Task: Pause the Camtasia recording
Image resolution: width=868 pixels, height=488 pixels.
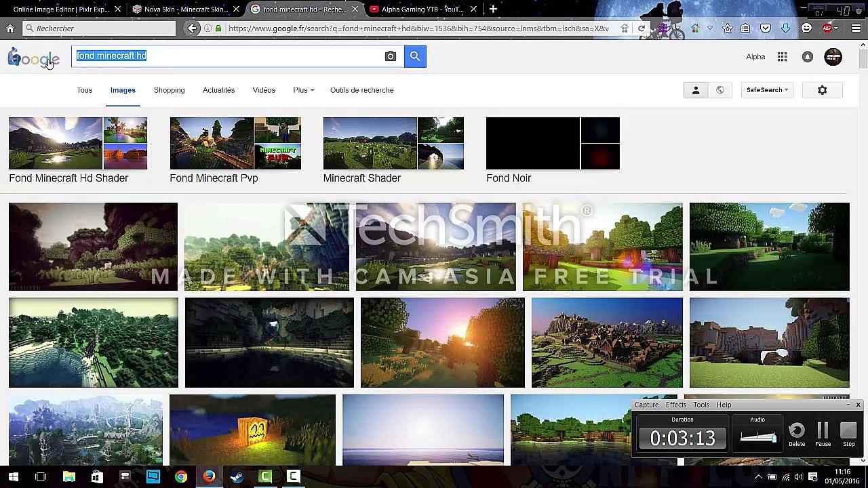Action: (823, 434)
